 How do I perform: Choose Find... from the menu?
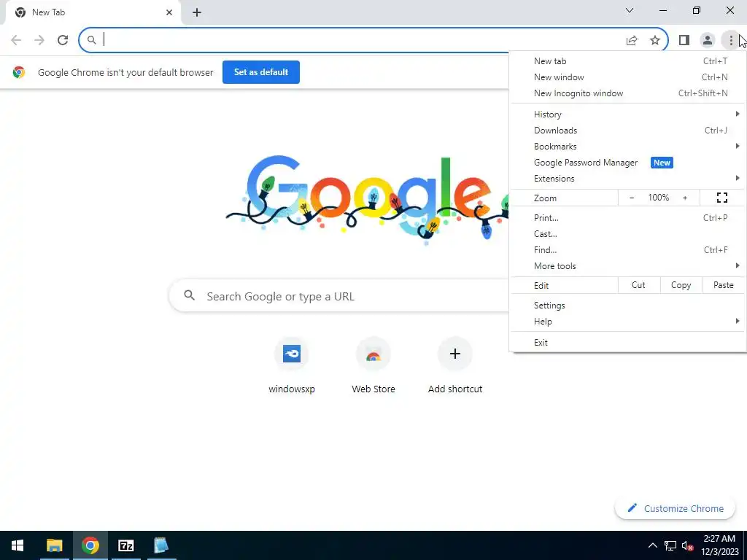tap(628, 250)
